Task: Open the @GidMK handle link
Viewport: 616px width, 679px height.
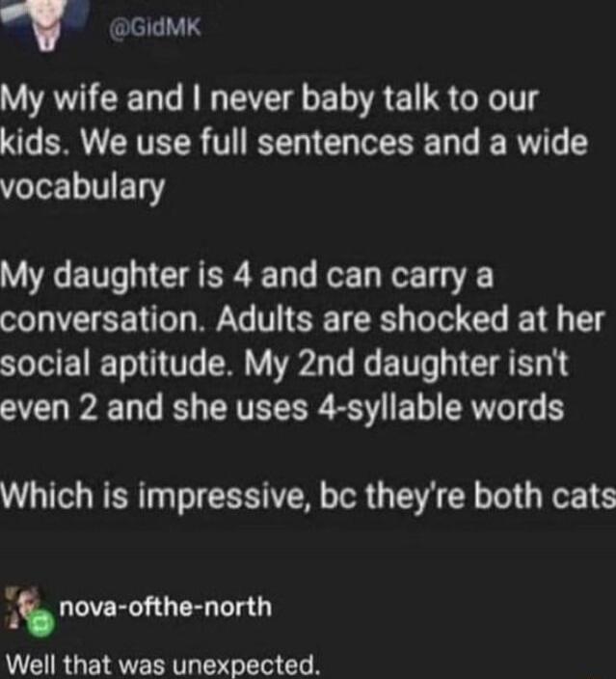Action: (x=154, y=28)
